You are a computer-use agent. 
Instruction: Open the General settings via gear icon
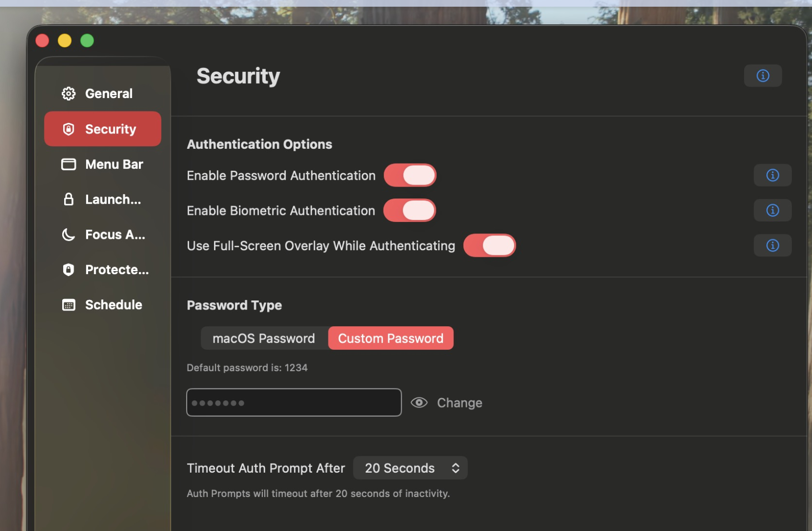tap(68, 93)
